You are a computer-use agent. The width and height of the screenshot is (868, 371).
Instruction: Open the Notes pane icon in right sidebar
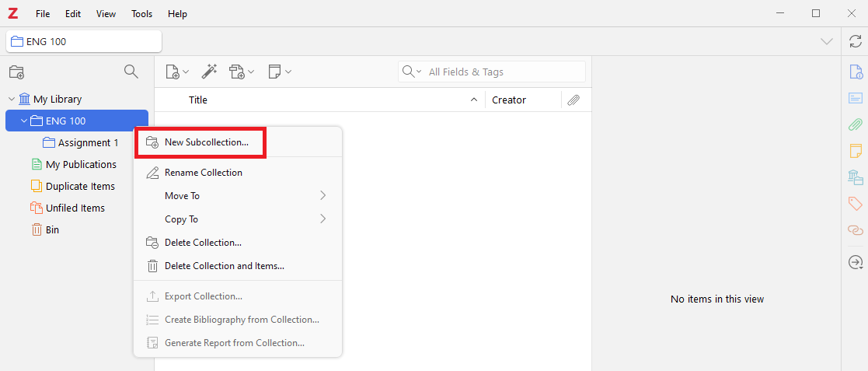855,151
